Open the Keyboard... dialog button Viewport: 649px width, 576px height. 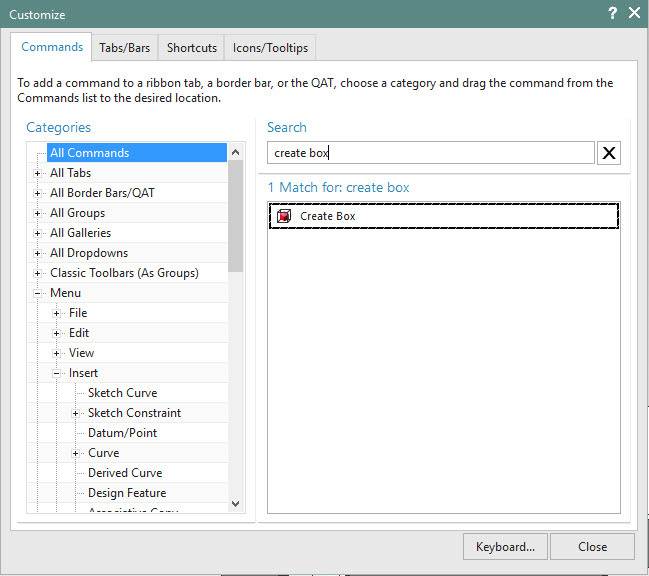coord(505,547)
